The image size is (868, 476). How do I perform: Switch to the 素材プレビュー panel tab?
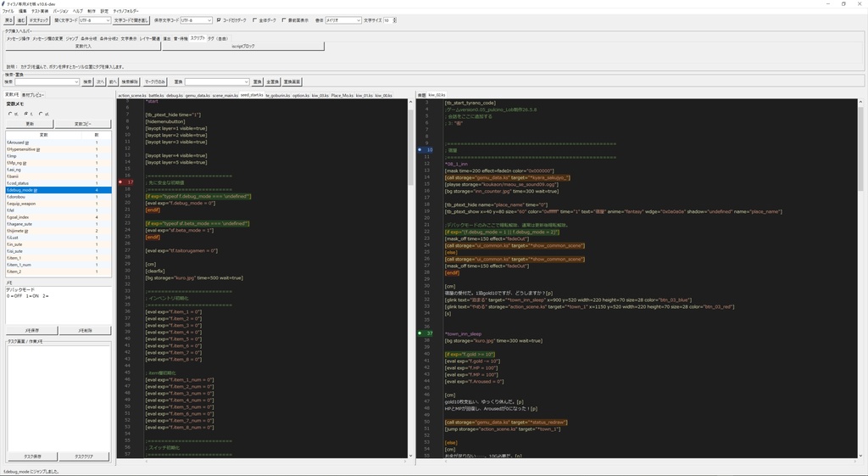(33, 95)
